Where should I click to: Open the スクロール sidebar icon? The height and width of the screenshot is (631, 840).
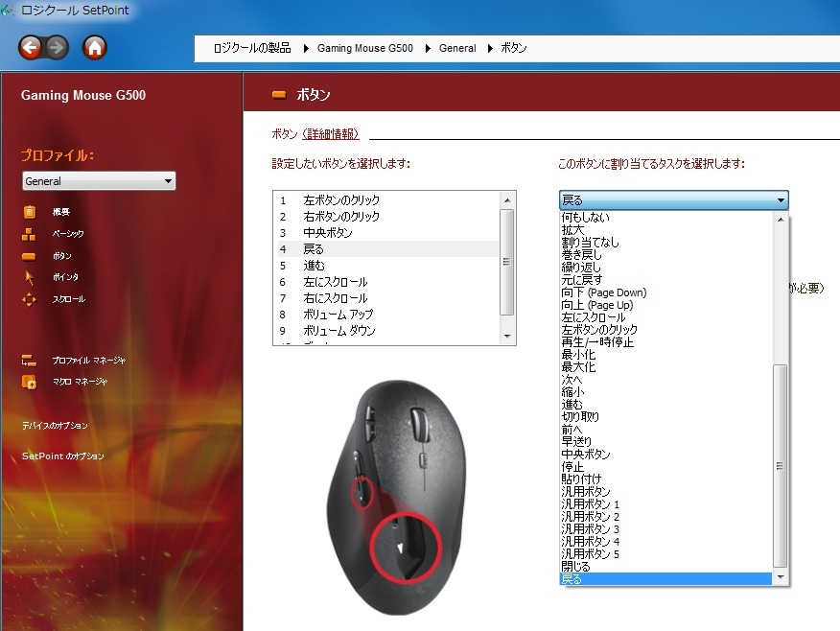(29, 299)
